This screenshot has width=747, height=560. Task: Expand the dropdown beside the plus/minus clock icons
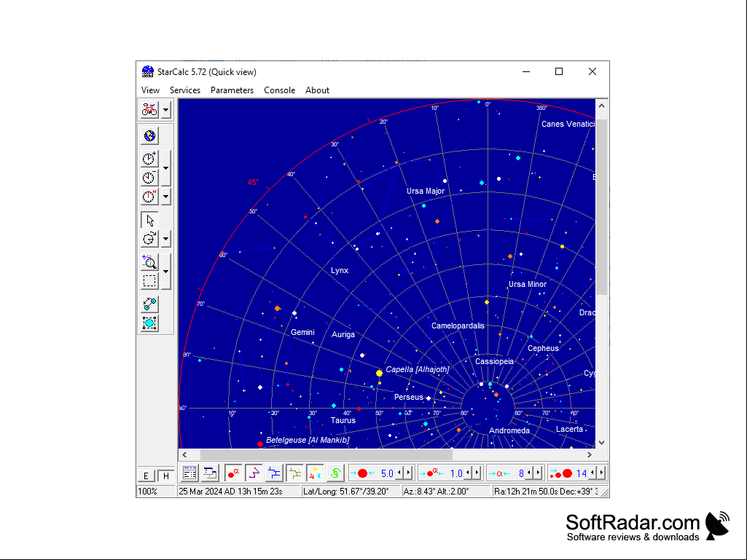(165, 168)
